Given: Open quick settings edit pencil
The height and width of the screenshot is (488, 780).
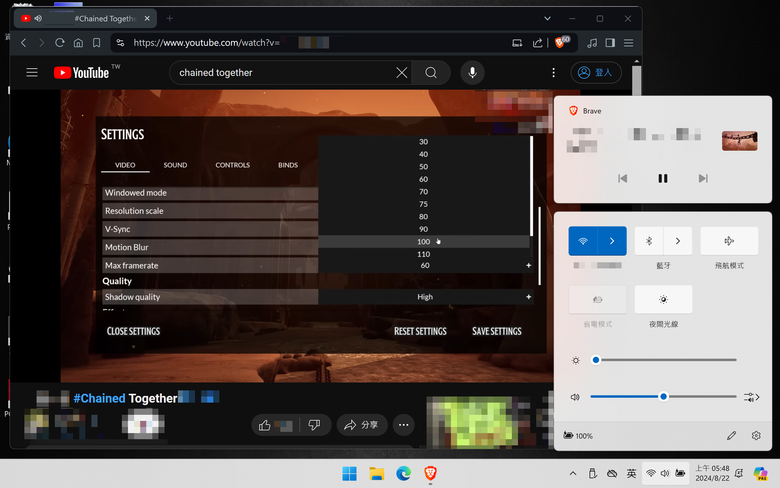Looking at the screenshot, I should point(731,436).
